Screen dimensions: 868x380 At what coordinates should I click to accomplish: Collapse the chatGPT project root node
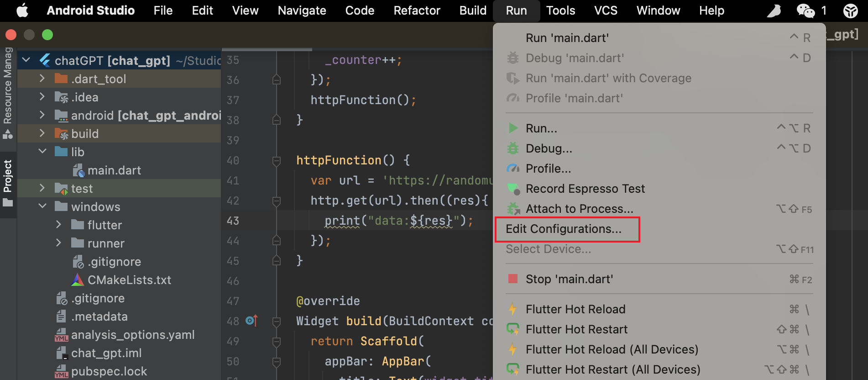(26, 60)
